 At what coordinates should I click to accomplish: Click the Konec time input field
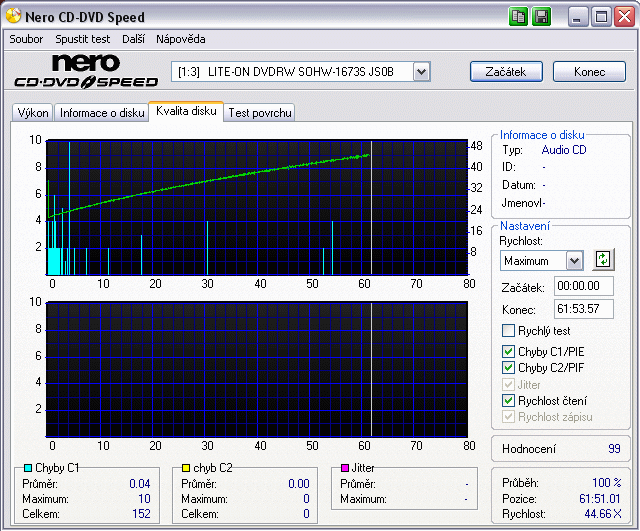pos(583,309)
